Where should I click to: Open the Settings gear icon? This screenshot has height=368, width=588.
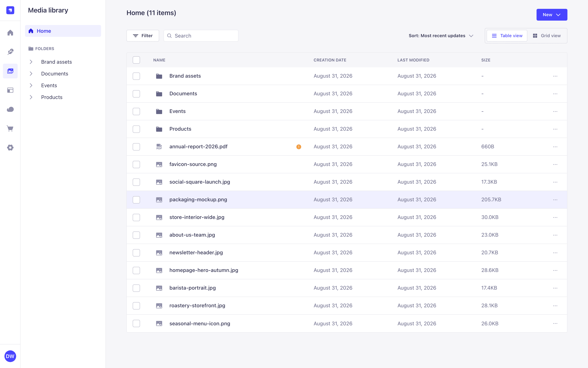pos(10,148)
